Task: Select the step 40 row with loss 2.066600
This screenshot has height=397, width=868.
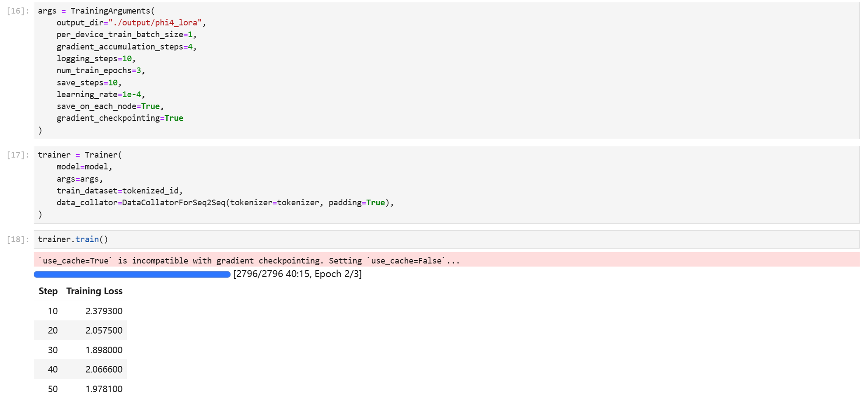Action: pyautogui.click(x=80, y=369)
